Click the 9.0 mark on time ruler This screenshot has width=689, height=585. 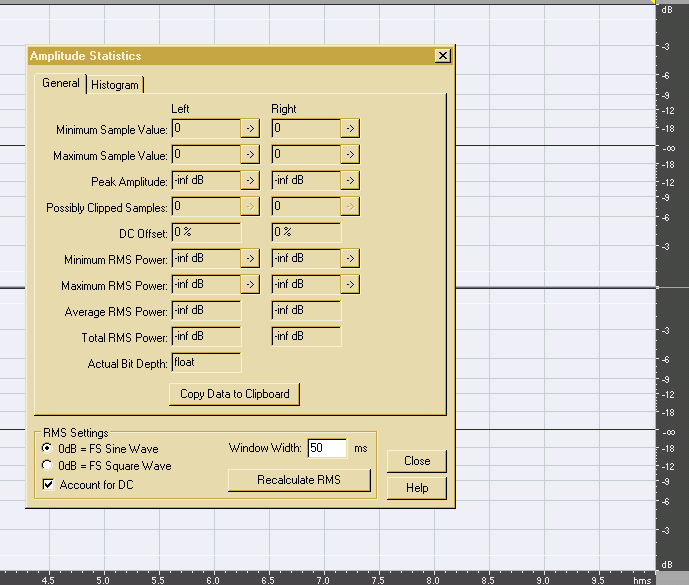pyautogui.click(x=543, y=580)
